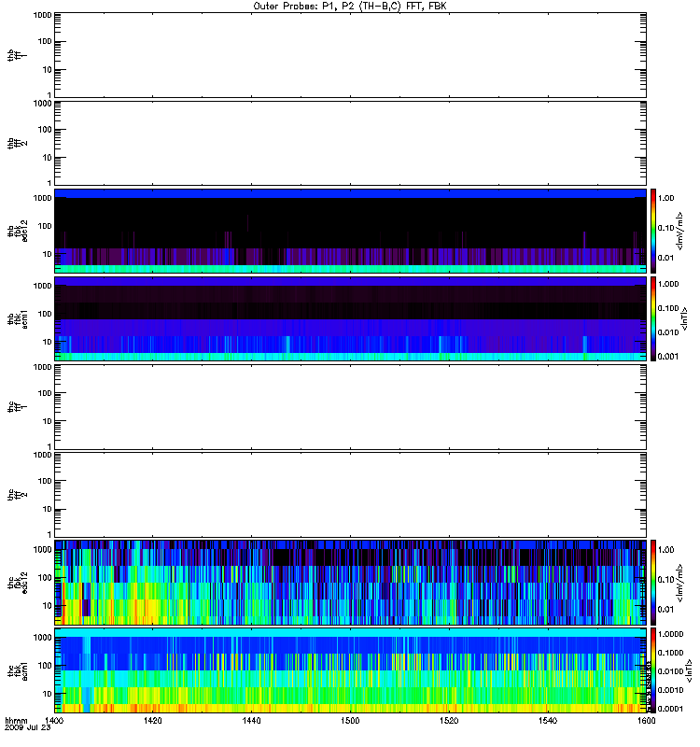This screenshot has width=700, height=747.
Task: Click the <|mV/m|> unit label beside thc edc12
Action: click(680, 582)
